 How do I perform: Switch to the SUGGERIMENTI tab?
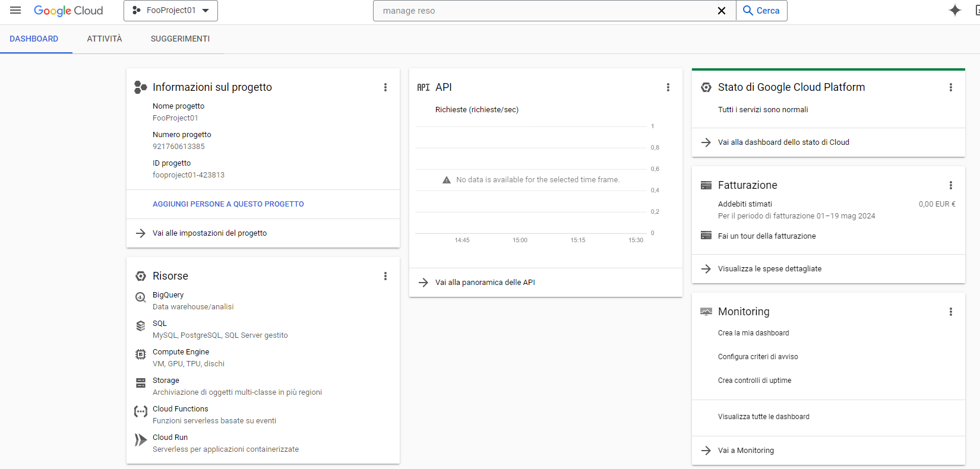(180, 39)
